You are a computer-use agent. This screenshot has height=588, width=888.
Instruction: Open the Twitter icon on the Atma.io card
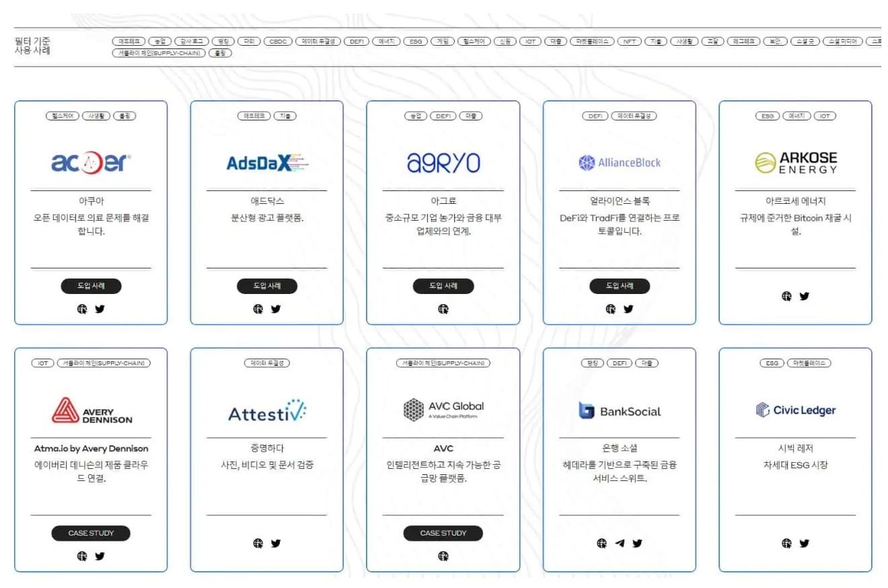point(100,556)
